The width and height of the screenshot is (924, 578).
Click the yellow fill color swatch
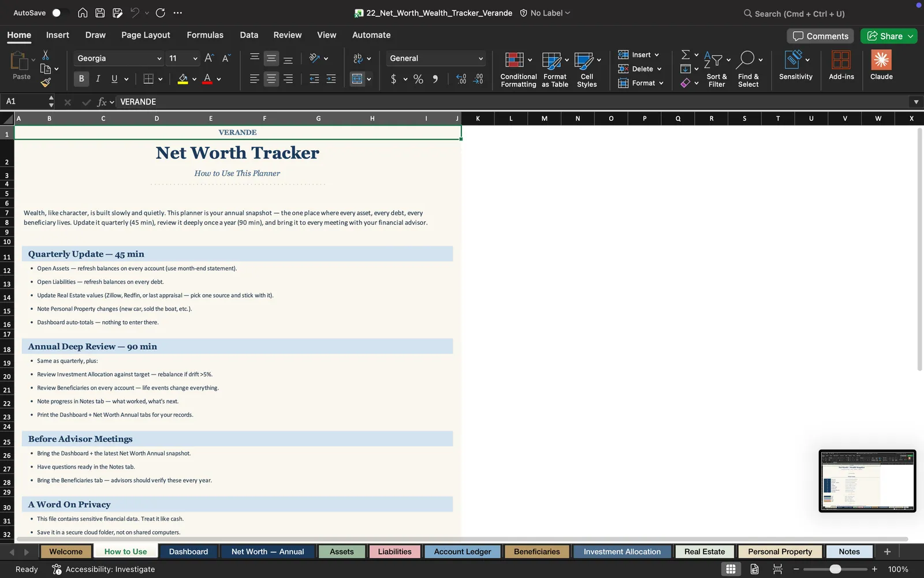tap(182, 79)
